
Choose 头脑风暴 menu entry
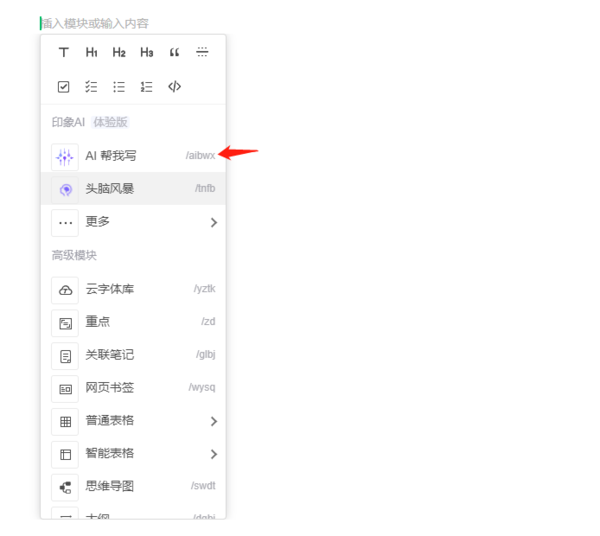[133, 189]
